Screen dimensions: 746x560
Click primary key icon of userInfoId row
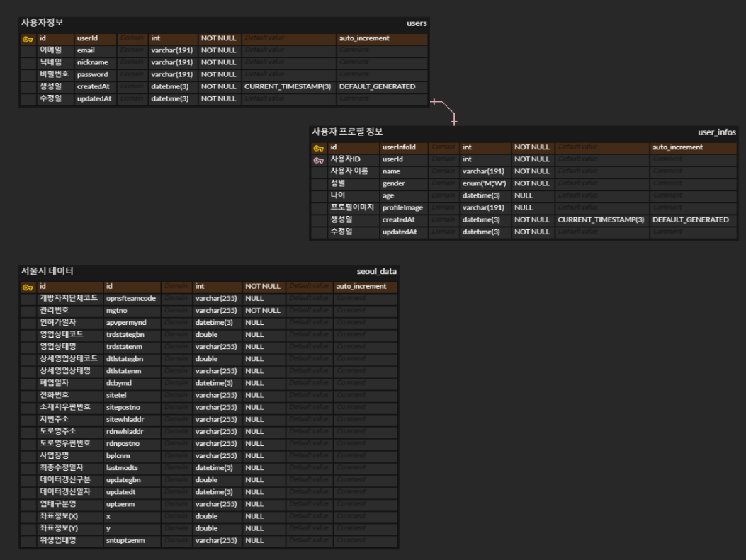(319, 148)
